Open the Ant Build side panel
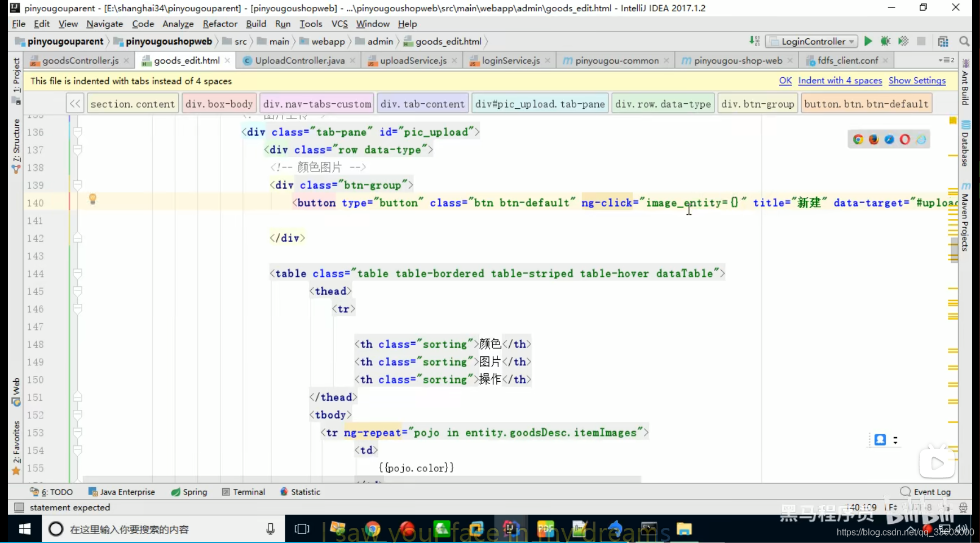Image resolution: width=980 pixels, height=543 pixels. pyautogui.click(x=965, y=82)
